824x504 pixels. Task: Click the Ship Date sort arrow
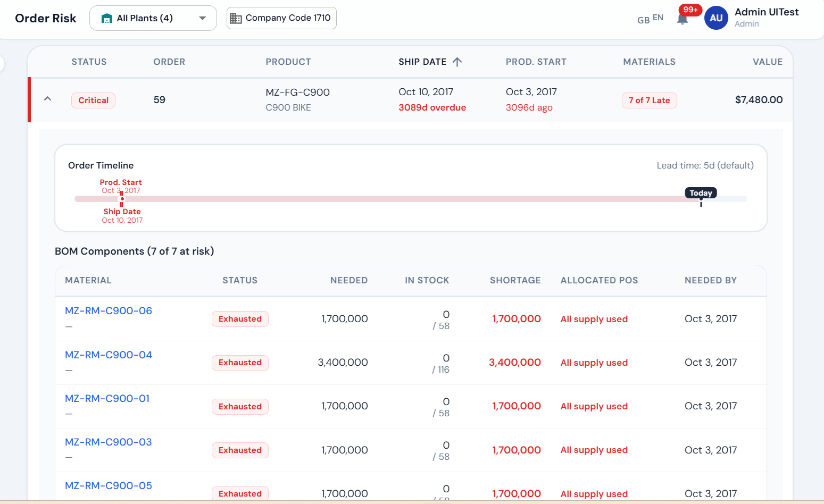tap(457, 62)
